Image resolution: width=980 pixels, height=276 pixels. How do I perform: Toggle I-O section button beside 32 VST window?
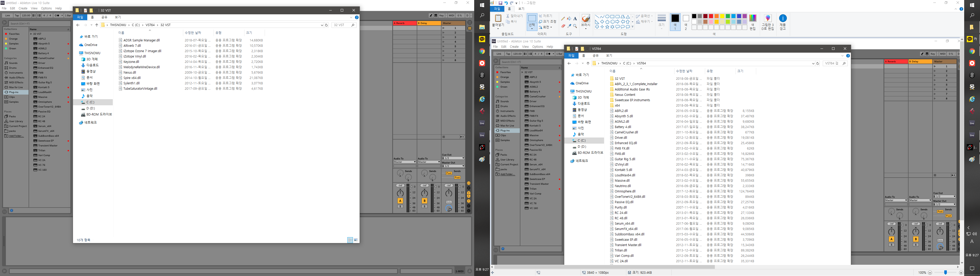tap(469, 183)
